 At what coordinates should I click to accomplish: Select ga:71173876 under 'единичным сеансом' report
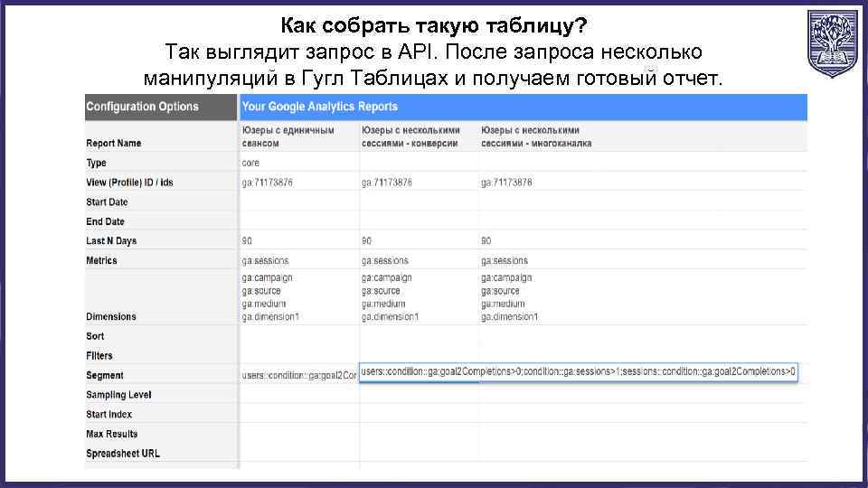click(267, 183)
